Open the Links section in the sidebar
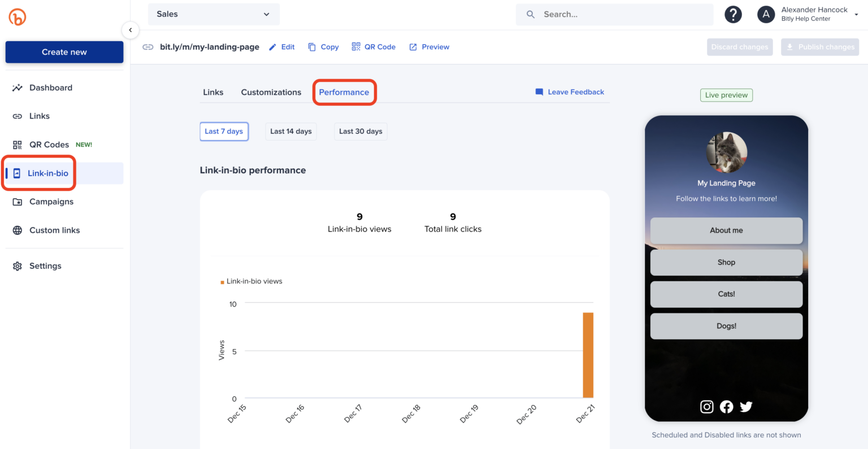868x449 pixels. (x=38, y=116)
